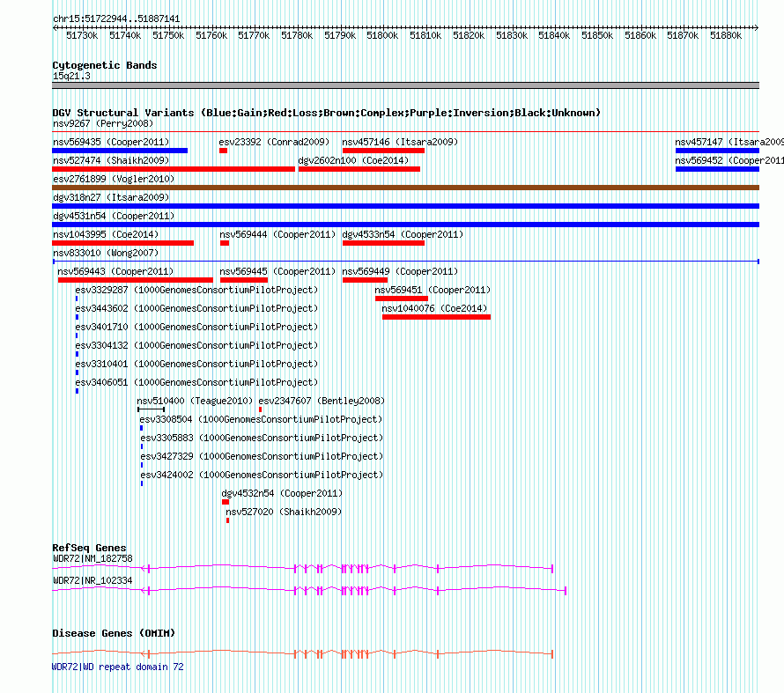Click the gray 15q21.3 cytogenetic band bar
Image resolution: width=784 pixels, height=693 pixels.
405,85
